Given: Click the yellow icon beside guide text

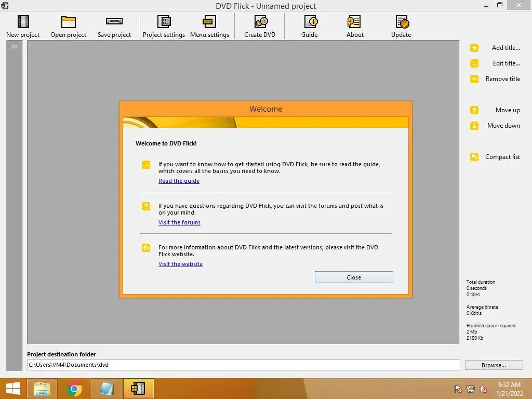Looking at the screenshot, I should pyautogui.click(x=146, y=165).
